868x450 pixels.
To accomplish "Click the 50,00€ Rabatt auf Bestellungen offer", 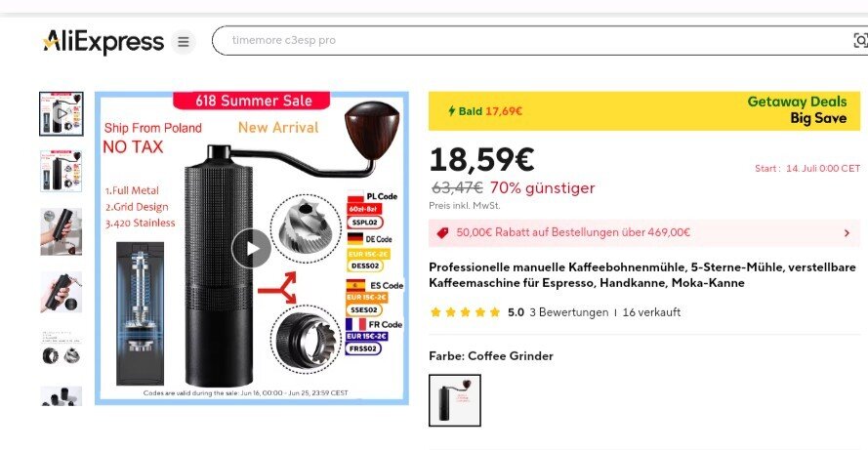I will click(x=573, y=232).
